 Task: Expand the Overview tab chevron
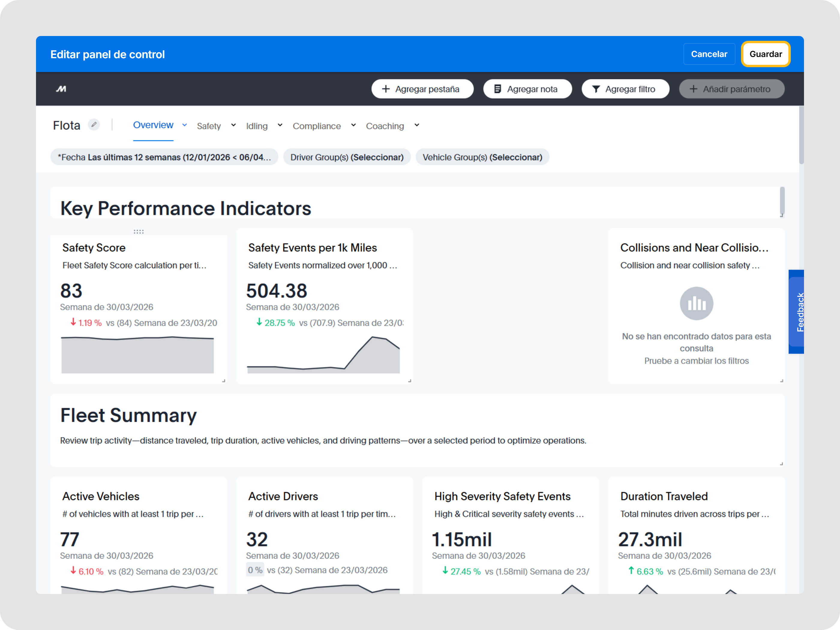(x=184, y=125)
